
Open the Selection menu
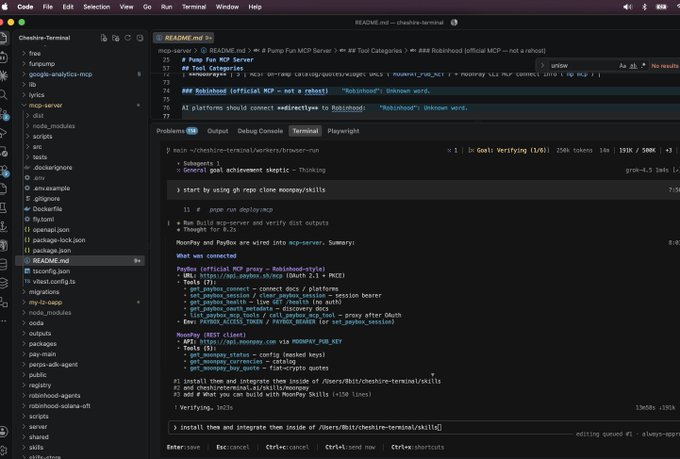pos(96,7)
